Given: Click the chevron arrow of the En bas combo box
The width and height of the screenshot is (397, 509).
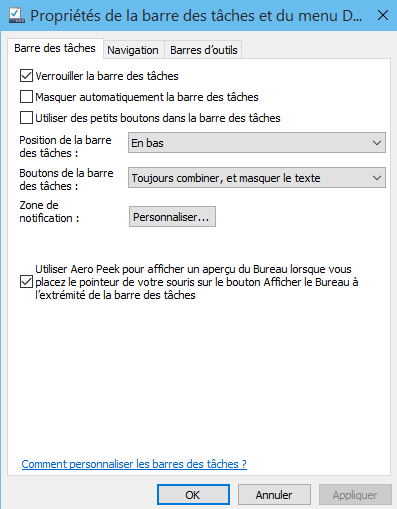Looking at the screenshot, I should pos(377,143).
